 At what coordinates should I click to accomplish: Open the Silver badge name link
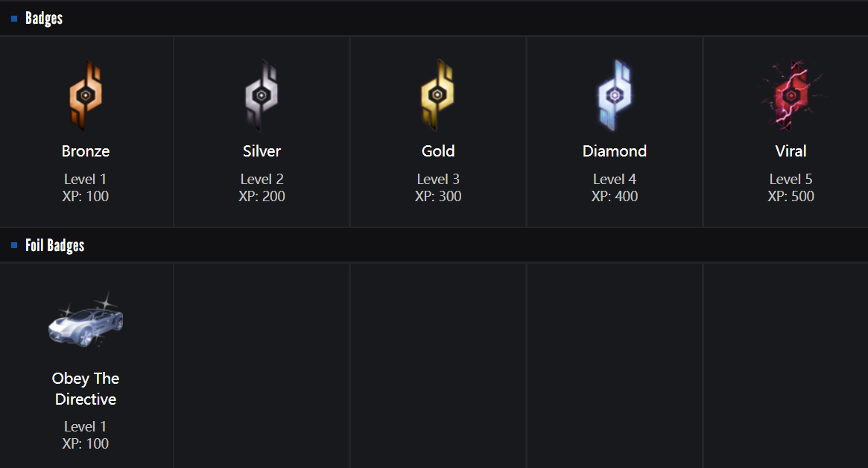click(x=262, y=151)
